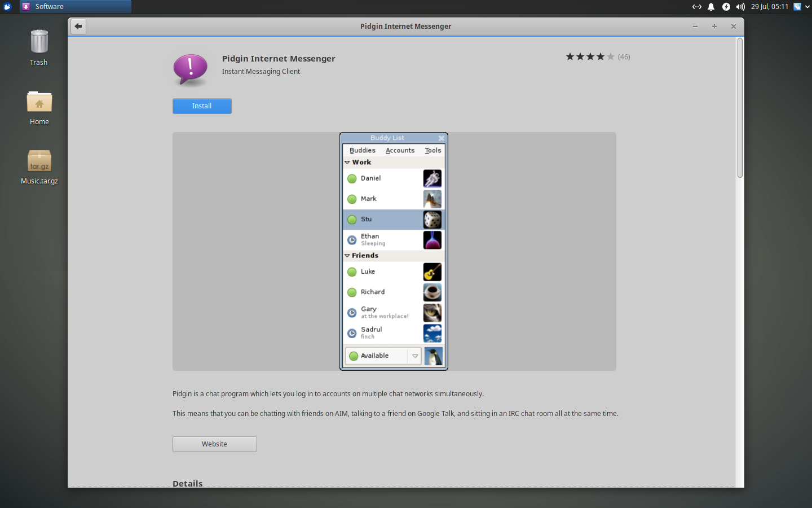This screenshot has height=508, width=812.
Task: Click the back arrow in Software
Action: 78,26
